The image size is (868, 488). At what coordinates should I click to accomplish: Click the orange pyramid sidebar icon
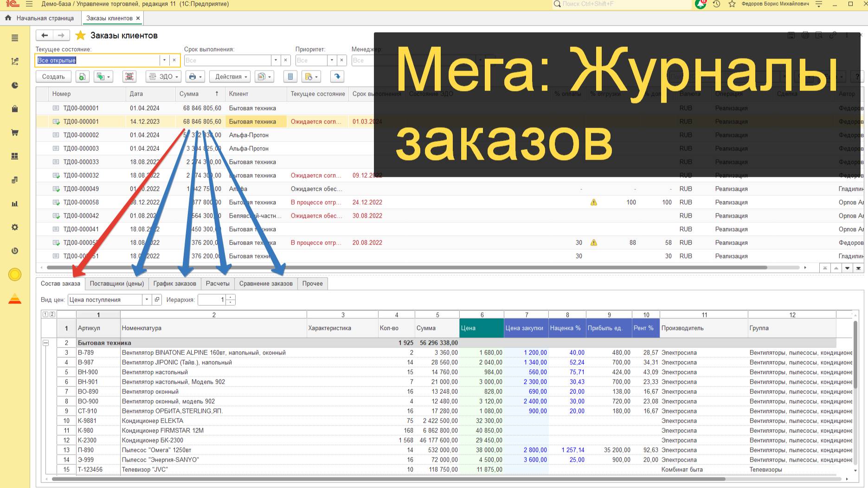click(15, 298)
